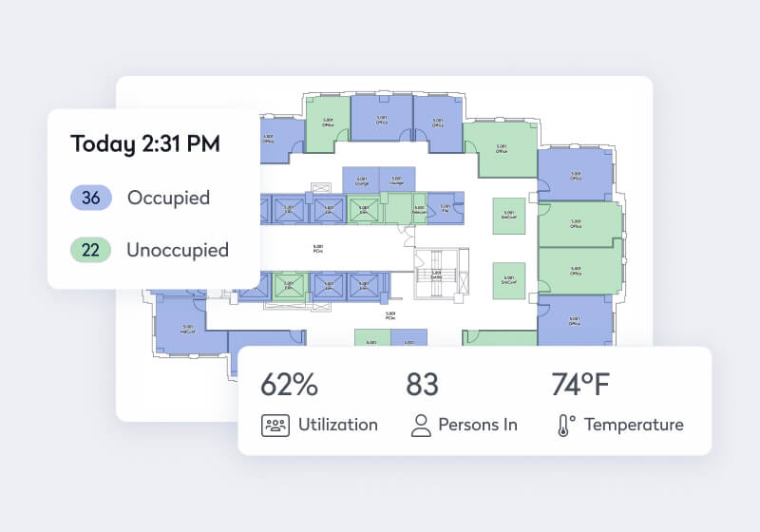Select the blue File room
This screenshot has width=760, height=532.
[446, 208]
